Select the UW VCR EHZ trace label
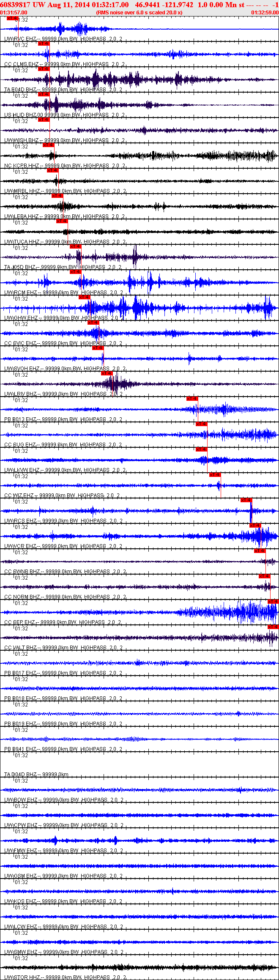This screenshot has height=980, width=279. coord(63,546)
